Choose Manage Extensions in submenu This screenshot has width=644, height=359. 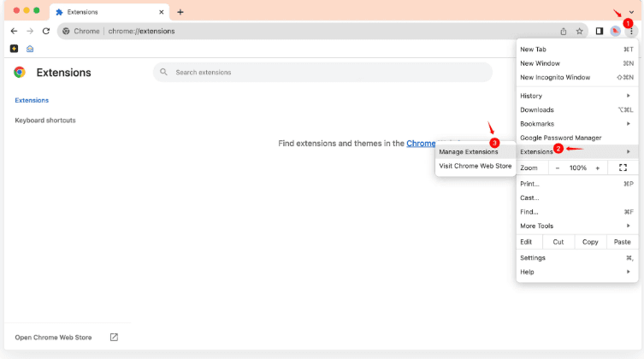click(x=476, y=152)
